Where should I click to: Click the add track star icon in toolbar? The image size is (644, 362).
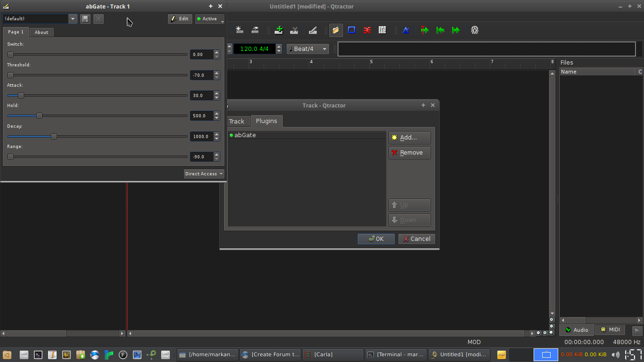(x=239, y=30)
